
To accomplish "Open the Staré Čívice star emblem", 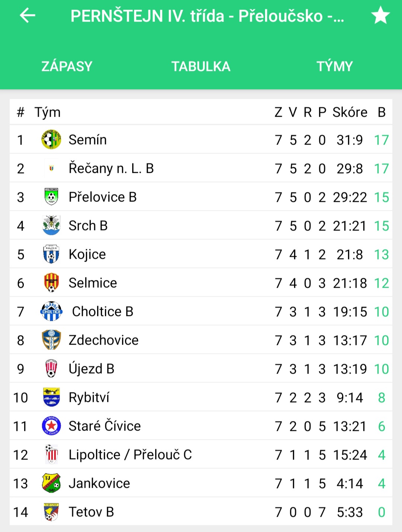I will (x=51, y=426).
